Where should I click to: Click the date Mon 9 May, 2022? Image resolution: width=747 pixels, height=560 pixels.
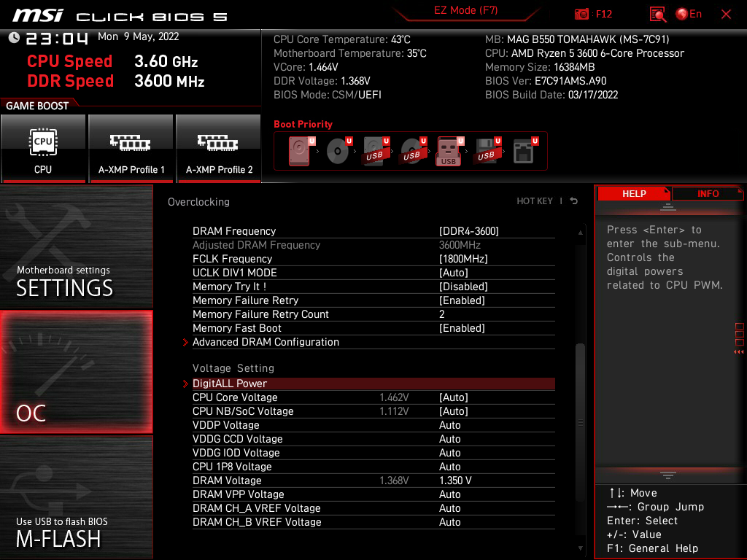click(x=138, y=36)
